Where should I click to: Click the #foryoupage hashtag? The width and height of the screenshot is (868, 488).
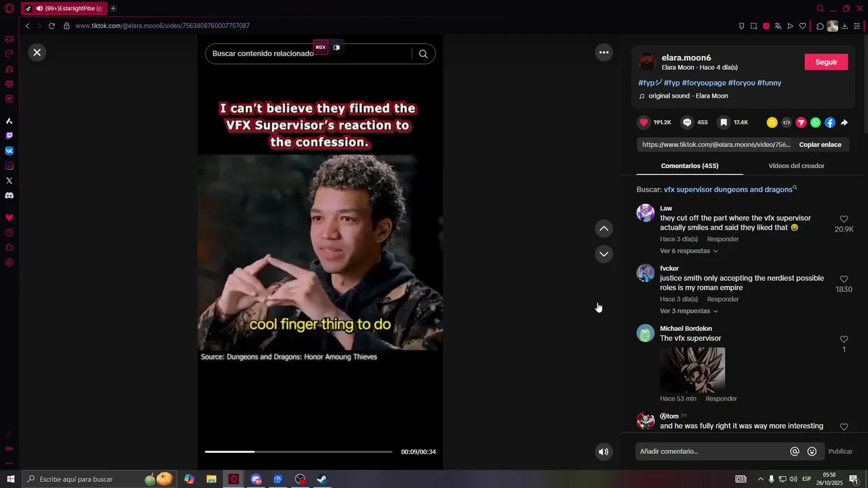pos(704,83)
